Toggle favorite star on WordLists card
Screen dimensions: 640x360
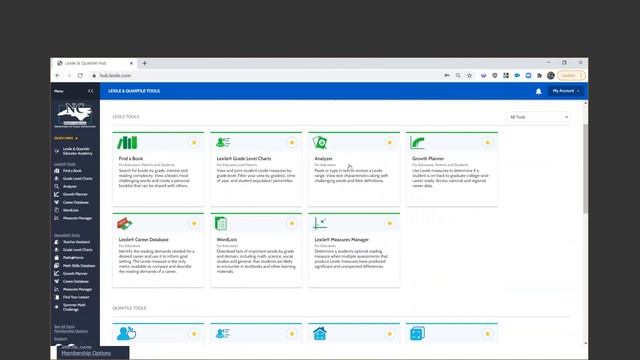(x=292, y=223)
